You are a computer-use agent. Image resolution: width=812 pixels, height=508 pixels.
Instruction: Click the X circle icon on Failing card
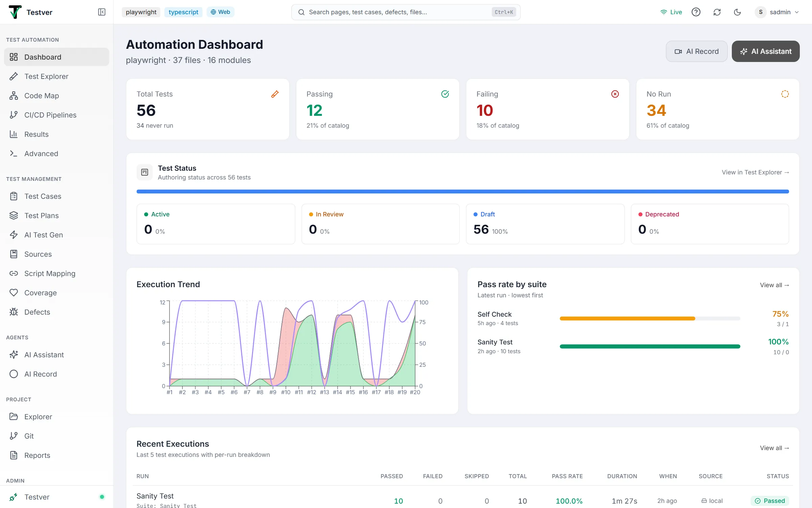coord(615,94)
